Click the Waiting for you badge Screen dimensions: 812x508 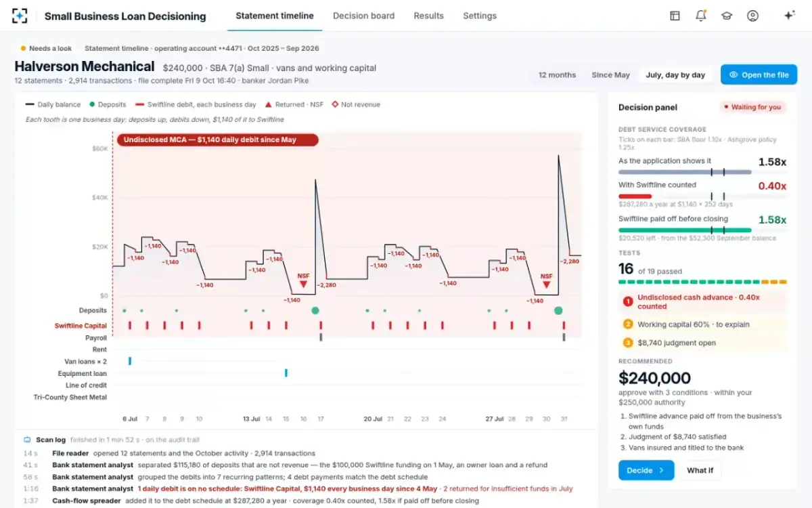752,107
